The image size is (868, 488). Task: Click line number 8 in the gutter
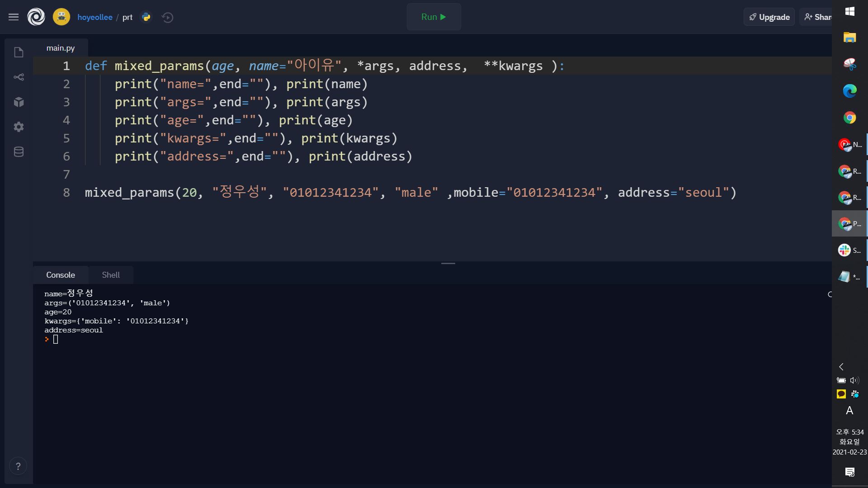(66, 193)
